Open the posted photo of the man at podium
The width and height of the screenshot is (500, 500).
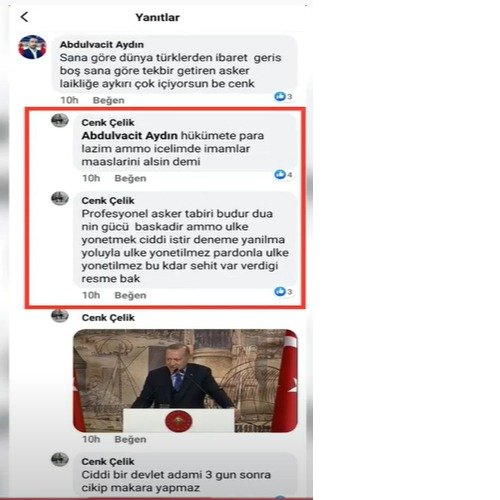pos(185,381)
